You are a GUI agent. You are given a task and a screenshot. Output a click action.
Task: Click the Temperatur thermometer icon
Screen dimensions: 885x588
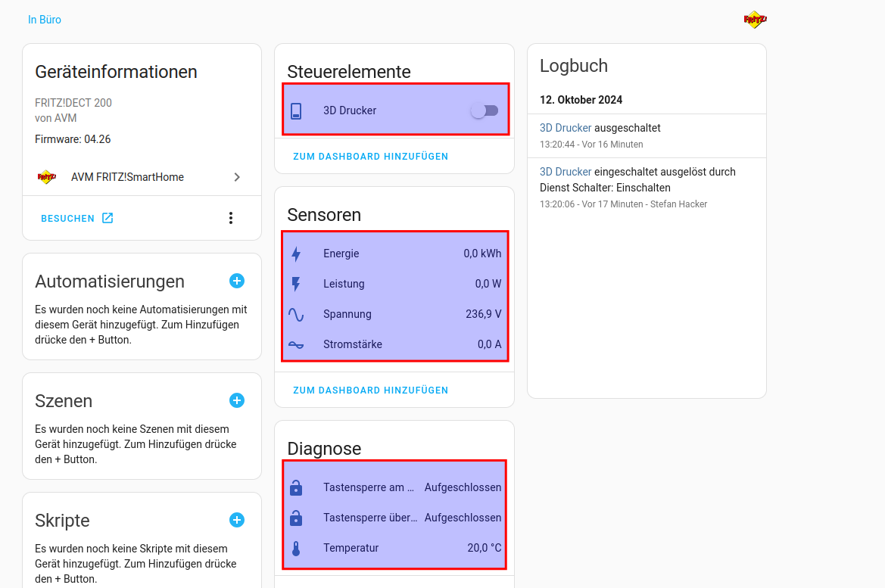tap(296, 548)
